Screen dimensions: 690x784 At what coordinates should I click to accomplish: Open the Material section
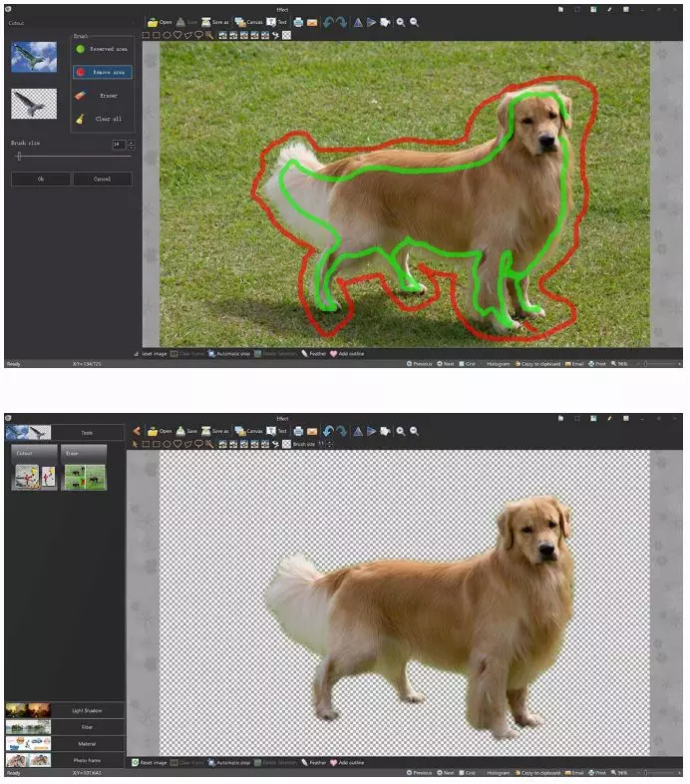(x=65, y=743)
